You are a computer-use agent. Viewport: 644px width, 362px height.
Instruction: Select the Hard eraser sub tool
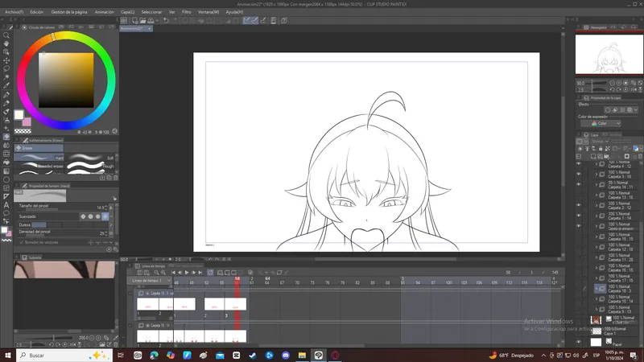click(39, 157)
